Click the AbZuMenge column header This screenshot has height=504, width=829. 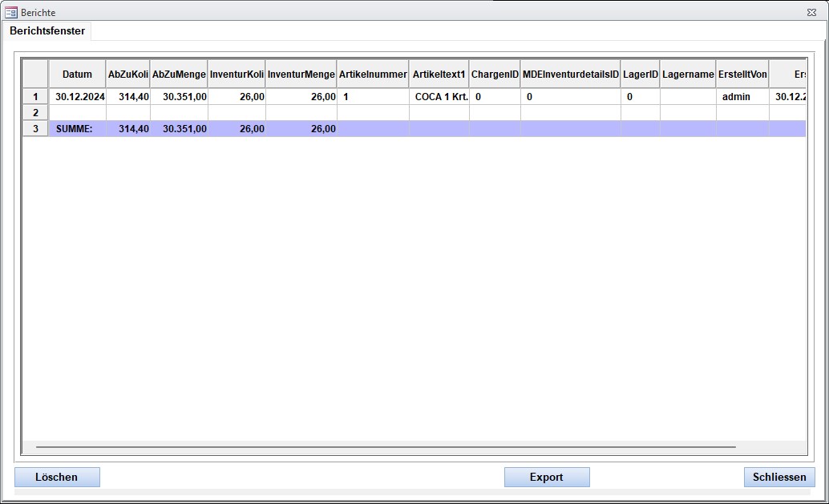tap(179, 74)
